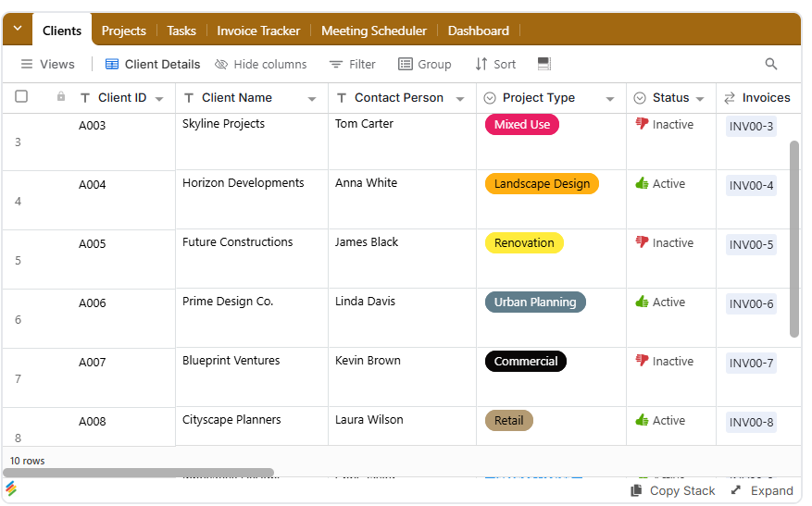Open linked invoice INV00-4
The image size is (812, 506).
tap(752, 185)
